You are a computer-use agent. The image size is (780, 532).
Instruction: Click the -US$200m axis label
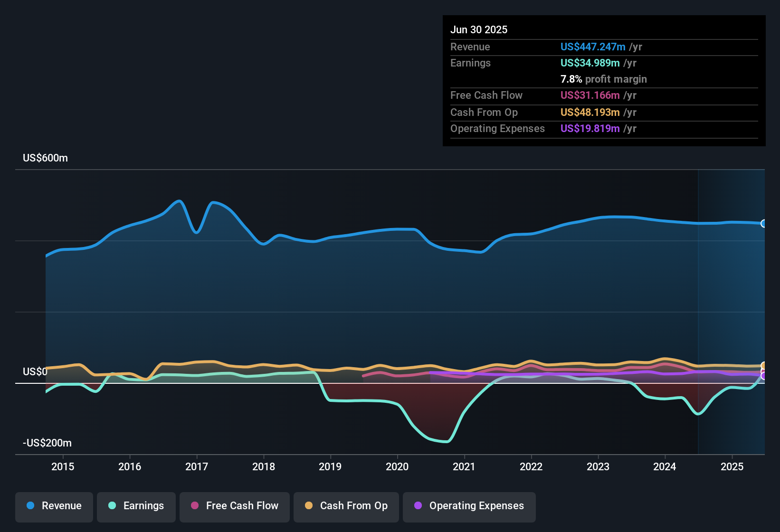click(x=47, y=443)
